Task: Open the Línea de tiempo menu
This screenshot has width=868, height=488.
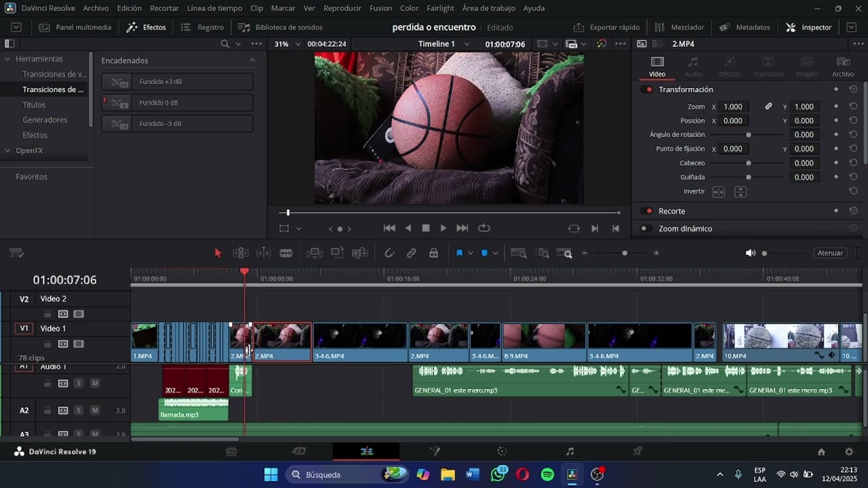Action: (x=214, y=8)
